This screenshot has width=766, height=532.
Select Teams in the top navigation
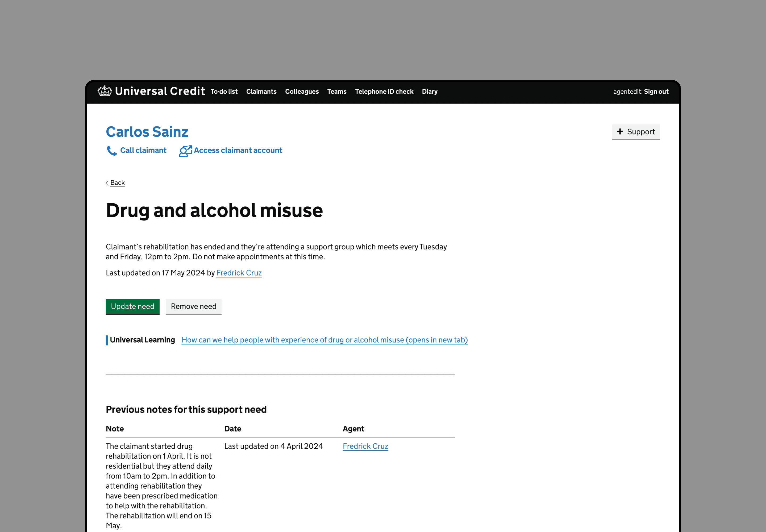pyautogui.click(x=337, y=91)
